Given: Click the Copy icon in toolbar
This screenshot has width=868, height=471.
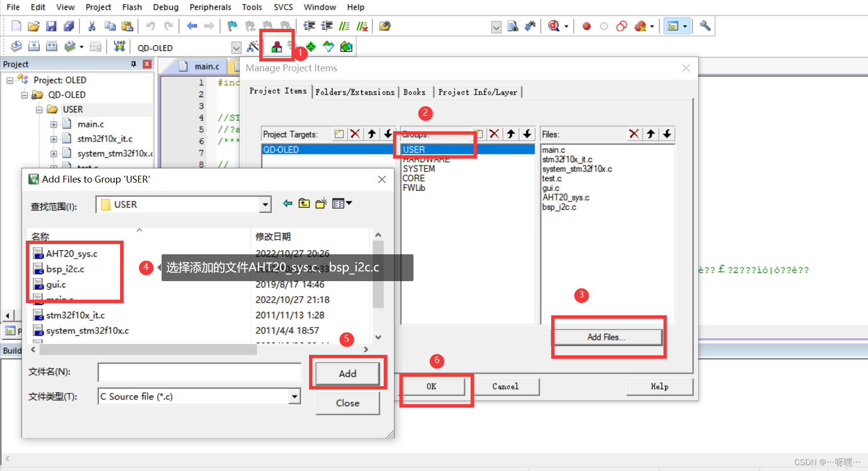Looking at the screenshot, I should 110,26.
